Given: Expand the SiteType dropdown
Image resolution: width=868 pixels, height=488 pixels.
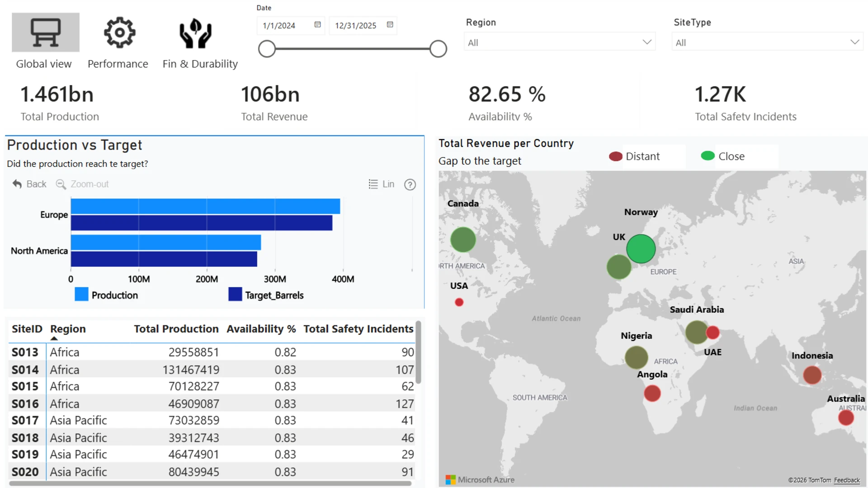Looking at the screenshot, I should tap(767, 42).
